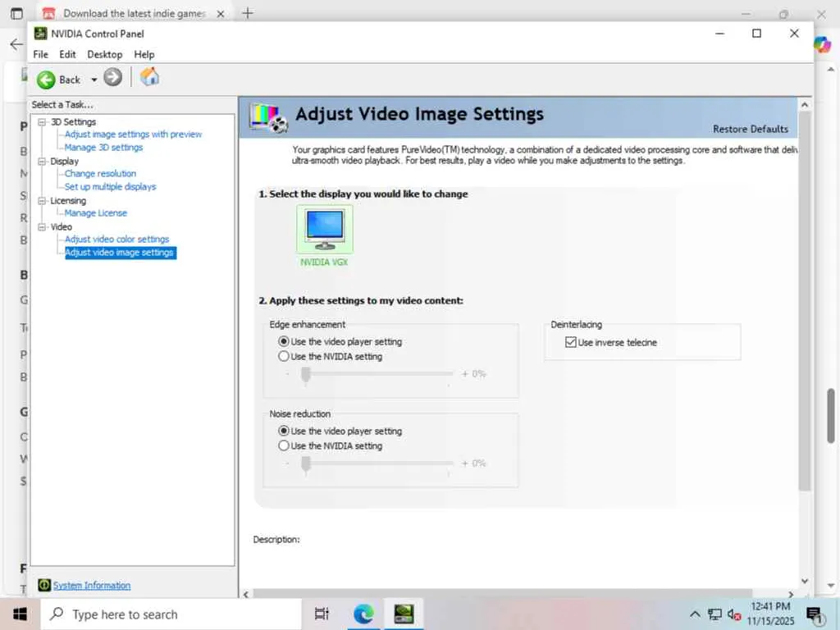Select the NVIDIA VGX display monitor icon

tap(325, 230)
